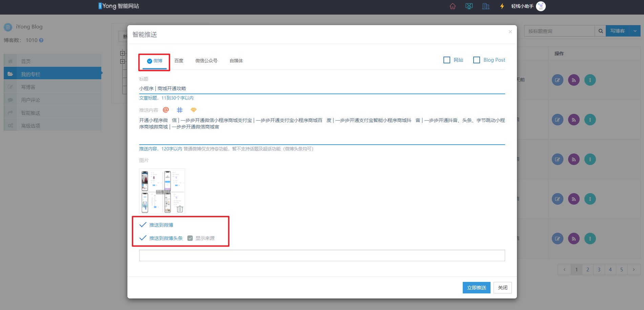Go to page 5 in pagination
The height and width of the screenshot is (310, 644).
pyautogui.click(x=622, y=270)
